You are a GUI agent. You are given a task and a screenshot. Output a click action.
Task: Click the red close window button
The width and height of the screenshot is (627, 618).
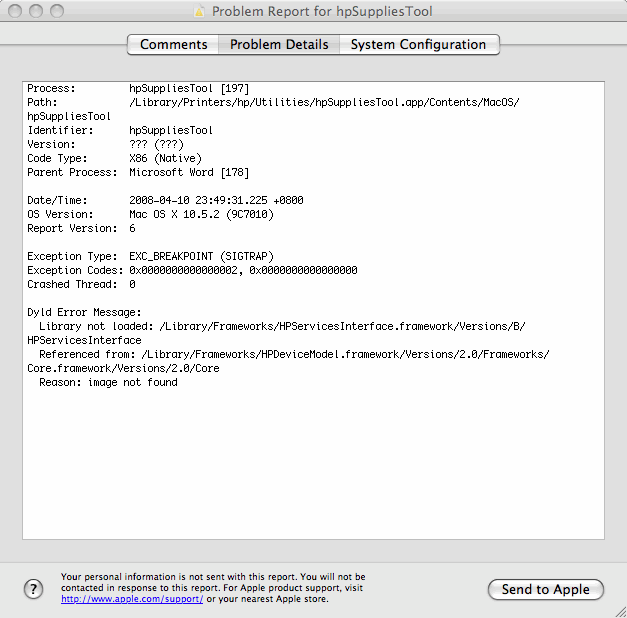[15, 11]
